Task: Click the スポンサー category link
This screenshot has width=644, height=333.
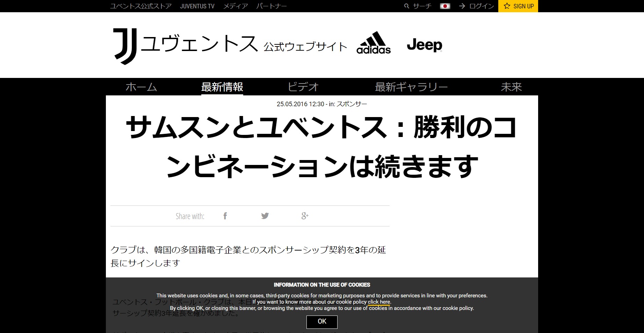Action: coord(352,104)
